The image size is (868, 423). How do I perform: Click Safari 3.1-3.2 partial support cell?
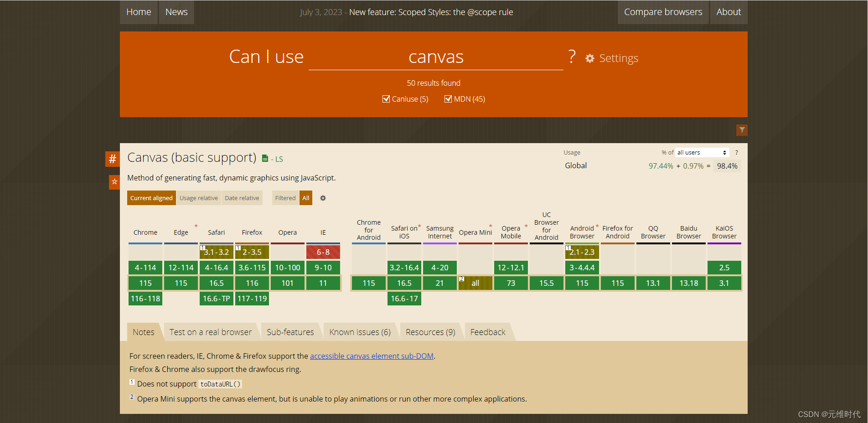pyautogui.click(x=217, y=252)
